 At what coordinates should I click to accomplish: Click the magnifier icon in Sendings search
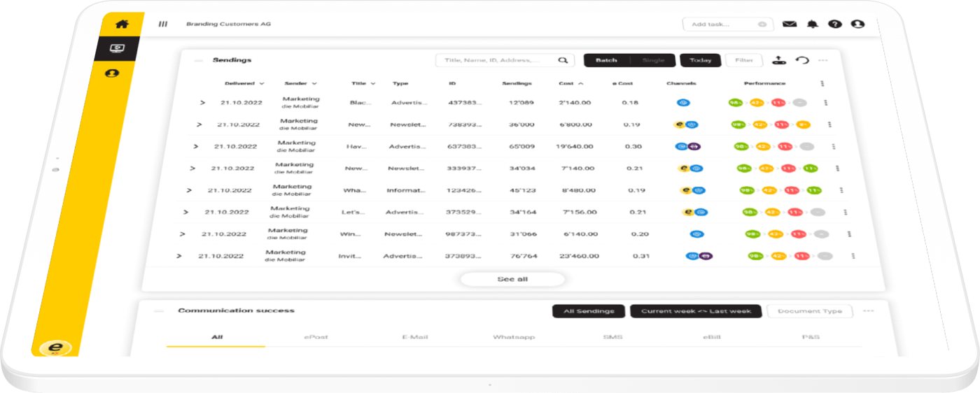click(x=563, y=60)
